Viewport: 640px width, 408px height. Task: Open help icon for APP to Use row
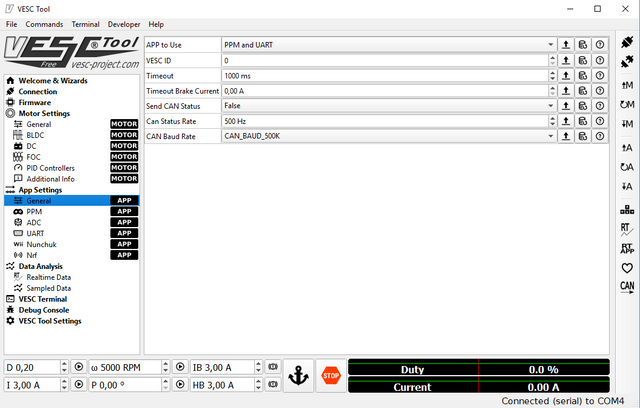click(x=600, y=45)
